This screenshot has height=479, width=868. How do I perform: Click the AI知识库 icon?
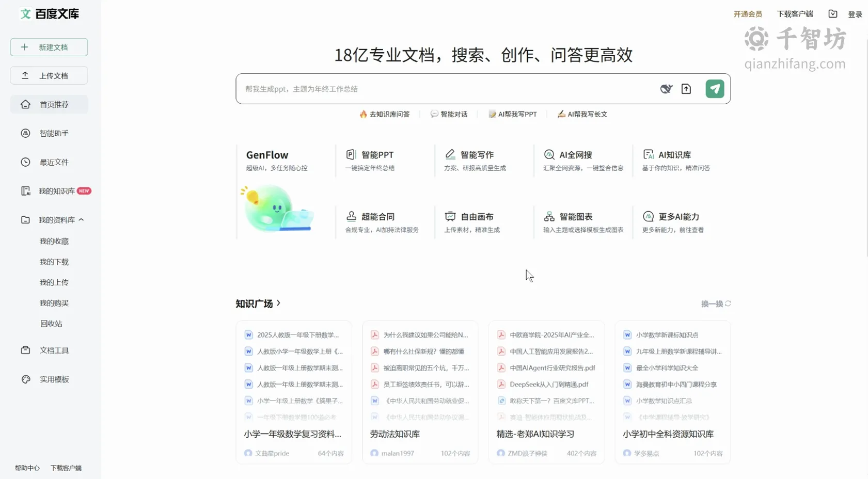tap(649, 154)
